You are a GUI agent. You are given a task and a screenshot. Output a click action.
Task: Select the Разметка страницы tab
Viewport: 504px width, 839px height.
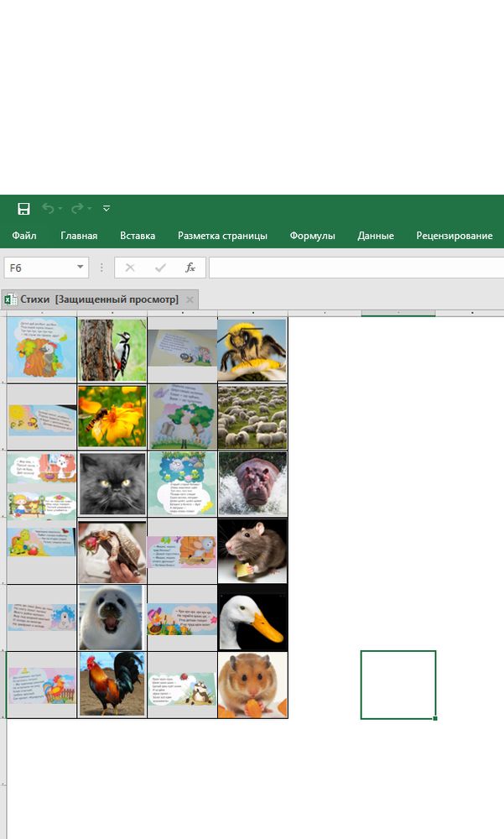pos(222,236)
